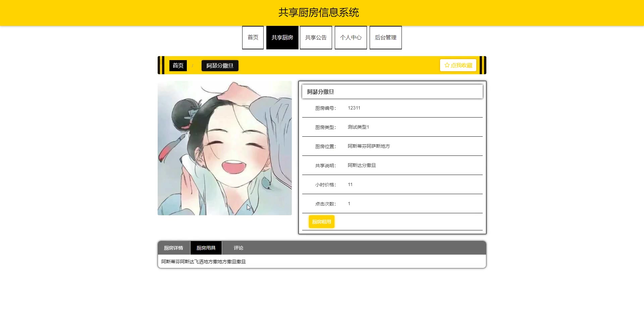Switch to the 厨房详情 tab
Screen dimensions: 644x313
pyautogui.click(x=174, y=248)
